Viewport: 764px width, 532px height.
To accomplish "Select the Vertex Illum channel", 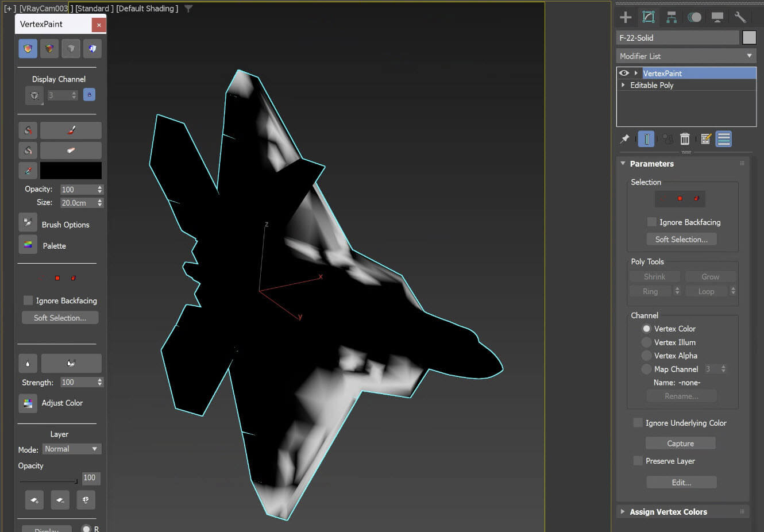I will (x=646, y=342).
